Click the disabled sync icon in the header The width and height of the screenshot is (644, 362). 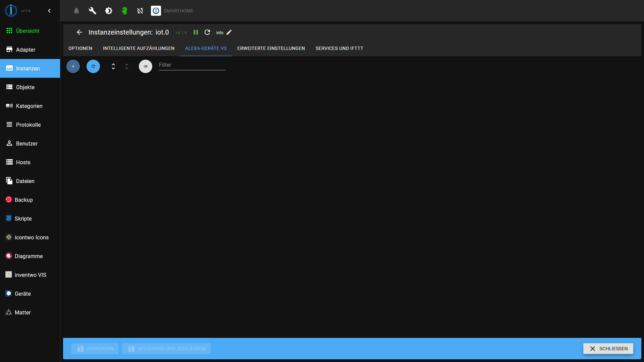(140, 11)
